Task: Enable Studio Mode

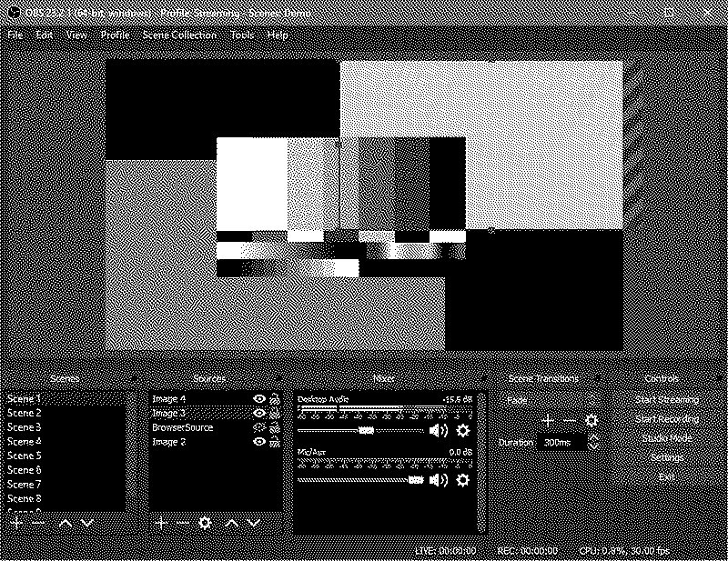Action: [x=666, y=437]
